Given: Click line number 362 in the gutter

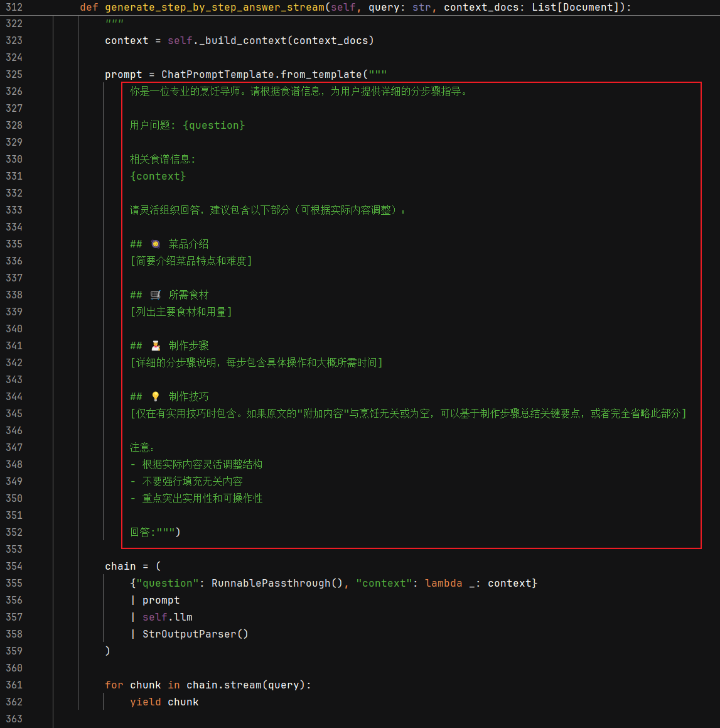Looking at the screenshot, I should click(x=14, y=702).
